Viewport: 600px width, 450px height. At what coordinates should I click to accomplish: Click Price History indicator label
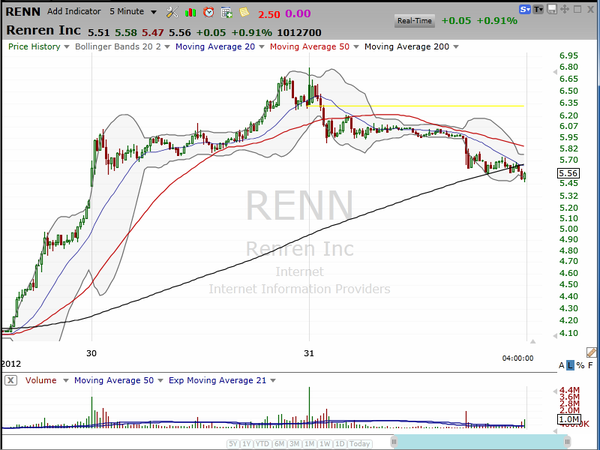pos(34,47)
